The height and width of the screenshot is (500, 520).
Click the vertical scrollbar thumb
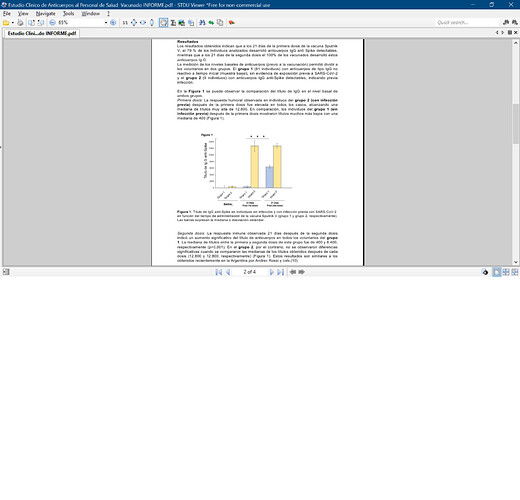(x=516, y=124)
